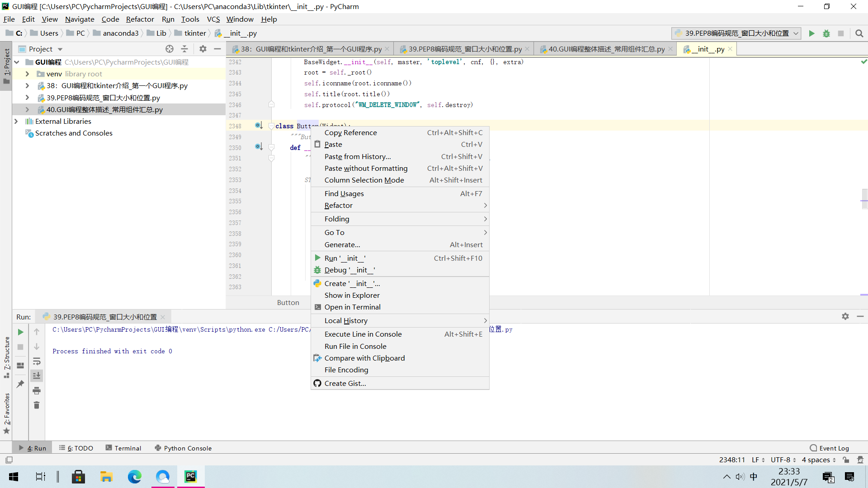868x488 pixels.
Task: Toggle soft-wrap in Run console
Action: point(37,361)
